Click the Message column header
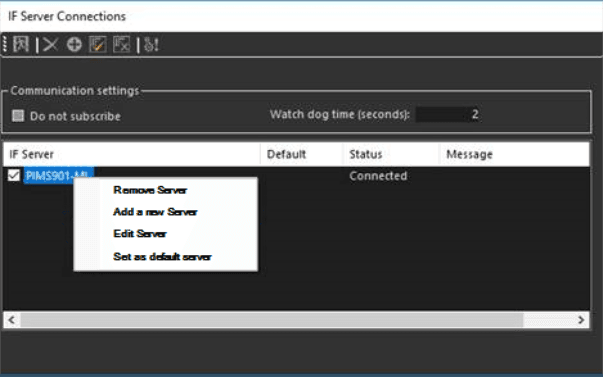The image size is (603, 377). pyautogui.click(x=514, y=154)
